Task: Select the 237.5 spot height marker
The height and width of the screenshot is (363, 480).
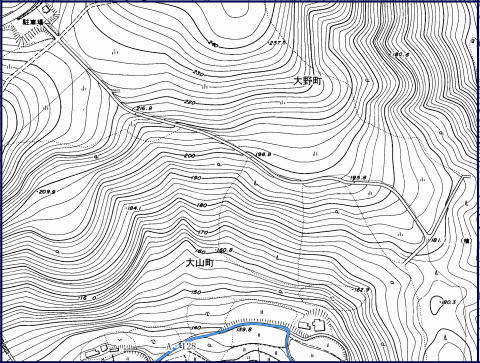Action: pyautogui.click(x=278, y=42)
